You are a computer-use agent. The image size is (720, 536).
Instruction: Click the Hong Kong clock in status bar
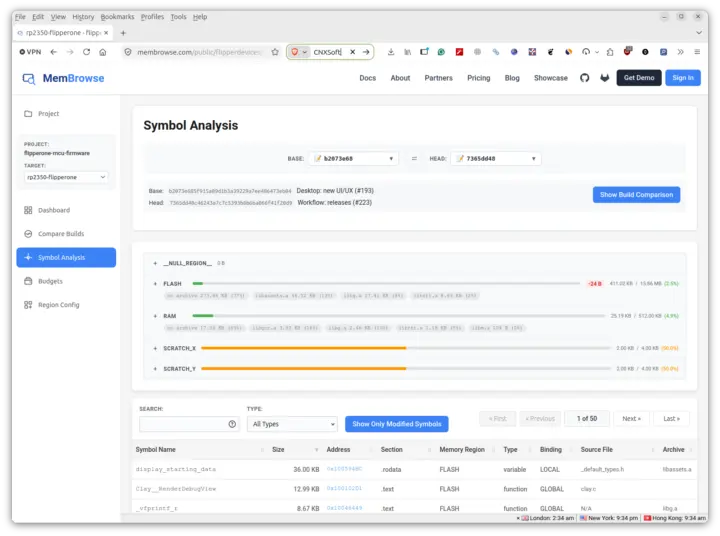(x=674, y=518)
